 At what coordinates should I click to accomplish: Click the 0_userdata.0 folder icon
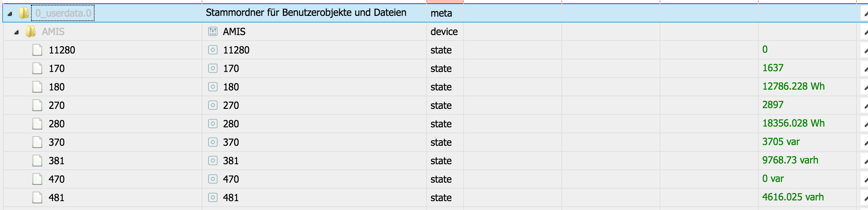(x=24, y=13)
